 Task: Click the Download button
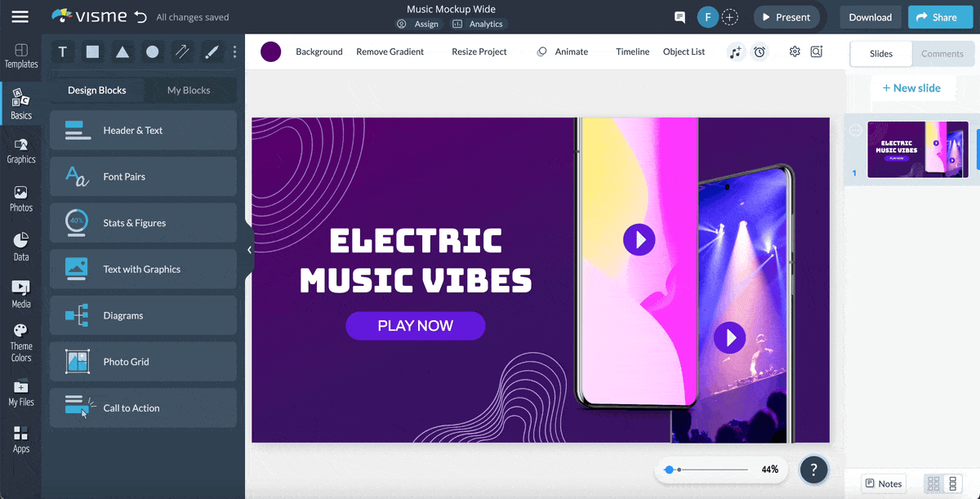[870, 17]
